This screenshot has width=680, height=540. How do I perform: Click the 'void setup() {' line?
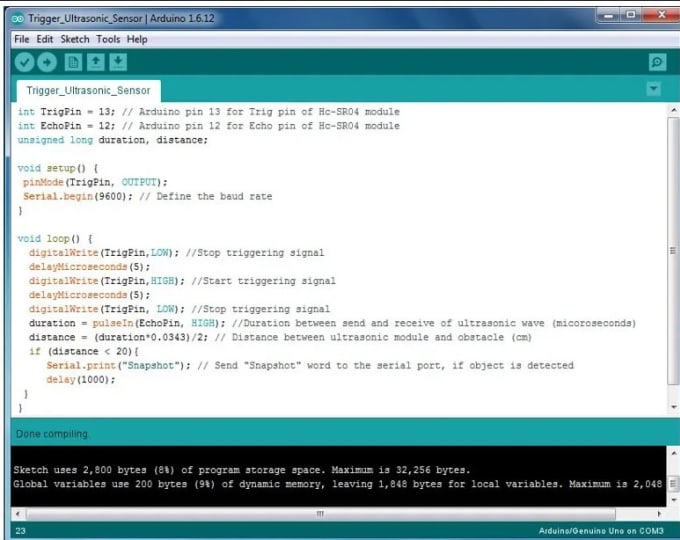click(x=58, y=168)
